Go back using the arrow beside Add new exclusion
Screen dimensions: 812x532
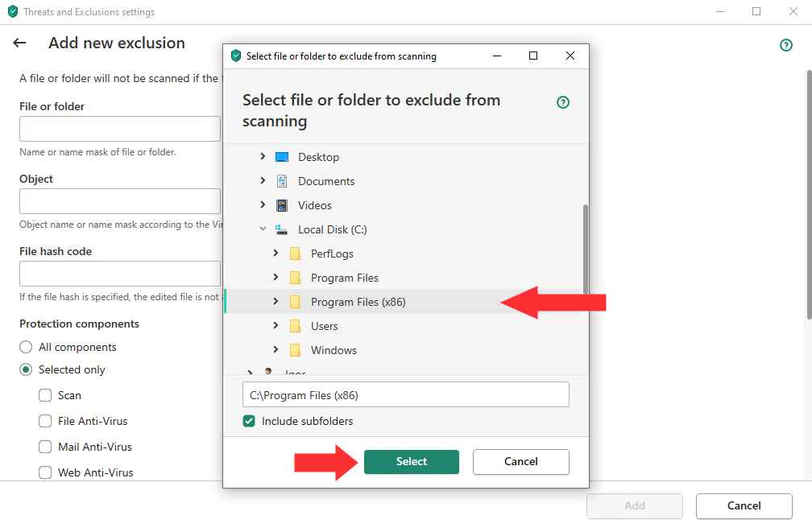click(x=19, y=43)
